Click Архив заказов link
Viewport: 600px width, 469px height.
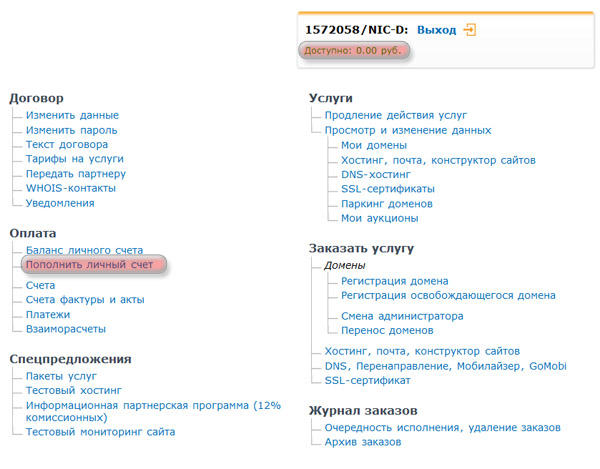(363, 442)
